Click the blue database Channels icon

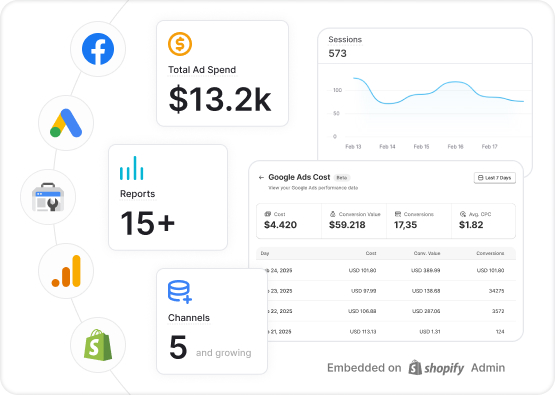(180, 292)
